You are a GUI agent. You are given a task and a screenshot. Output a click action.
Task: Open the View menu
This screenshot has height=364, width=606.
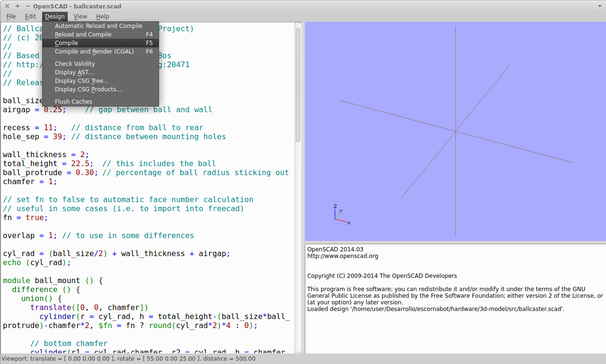80,17
